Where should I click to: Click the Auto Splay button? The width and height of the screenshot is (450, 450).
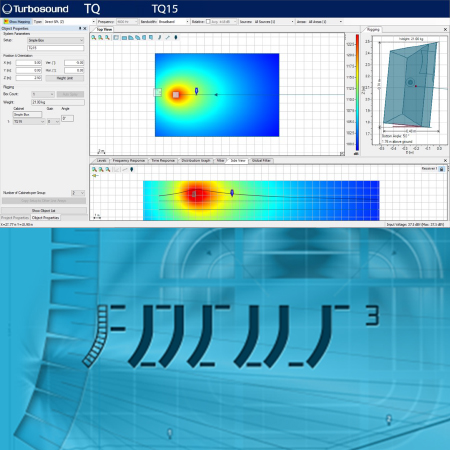coord(70,94)
